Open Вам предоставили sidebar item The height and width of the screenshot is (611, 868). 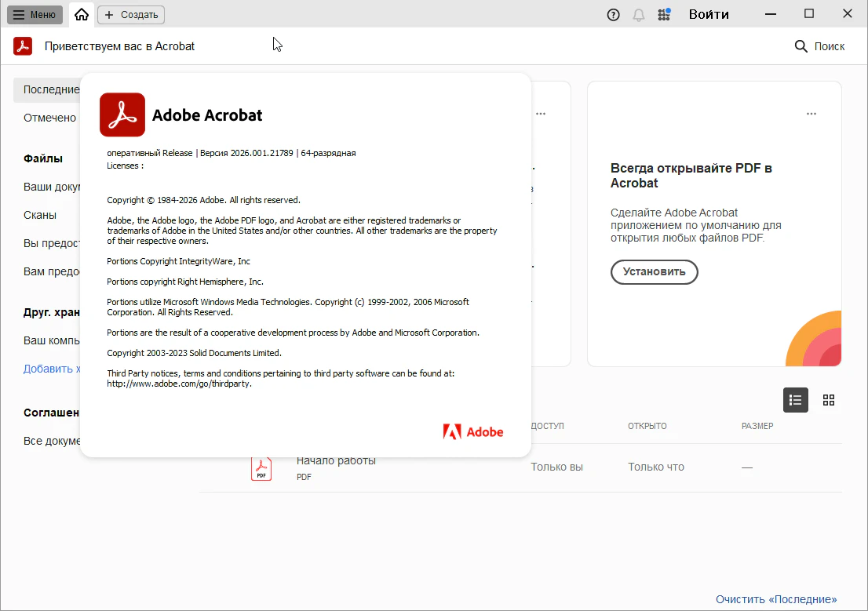click(x=52, y=271)
